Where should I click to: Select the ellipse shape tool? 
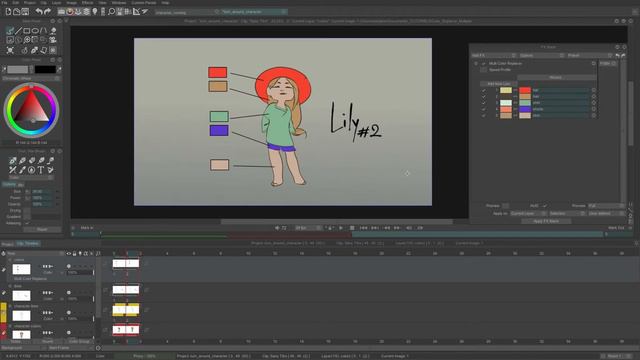pyautogui.click(x=36, y=31)
